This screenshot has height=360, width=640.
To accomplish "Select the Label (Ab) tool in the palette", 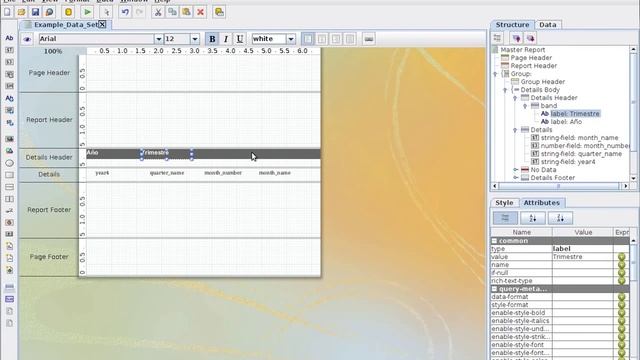I will coord(9,38).
